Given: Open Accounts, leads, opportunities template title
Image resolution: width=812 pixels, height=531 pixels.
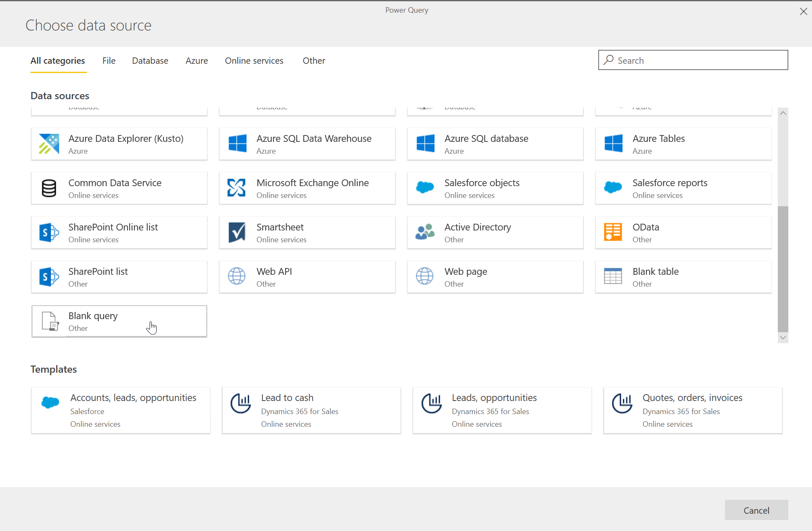Looking at the screenshot, I should (x=134, y=398).
